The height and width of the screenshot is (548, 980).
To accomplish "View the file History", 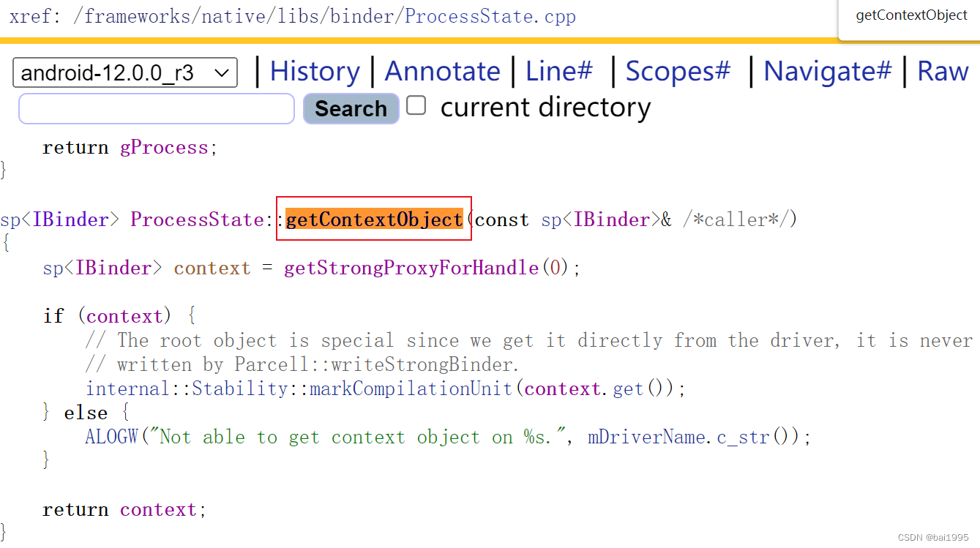I will click(314, 71).
